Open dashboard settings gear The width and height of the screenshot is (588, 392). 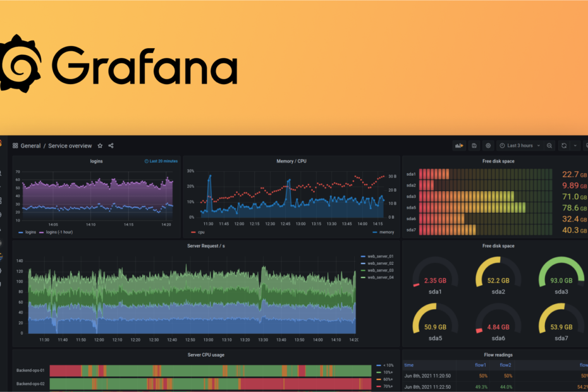pyautogui.click(x=488, y=145)
